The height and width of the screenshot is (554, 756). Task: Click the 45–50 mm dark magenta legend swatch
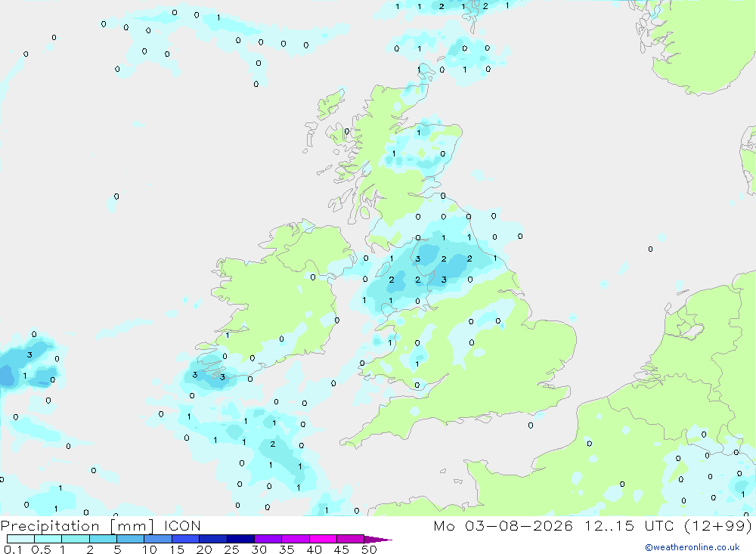pos(351,539)
